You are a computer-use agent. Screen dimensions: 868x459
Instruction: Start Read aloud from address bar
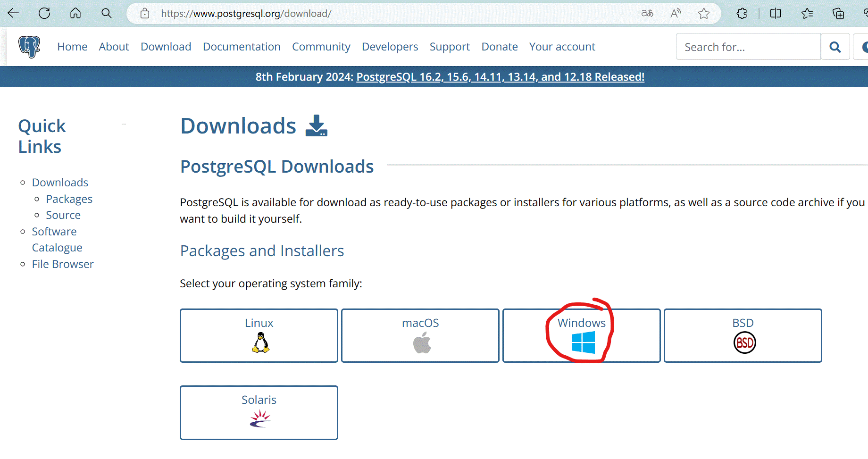(x=676, y=13)
